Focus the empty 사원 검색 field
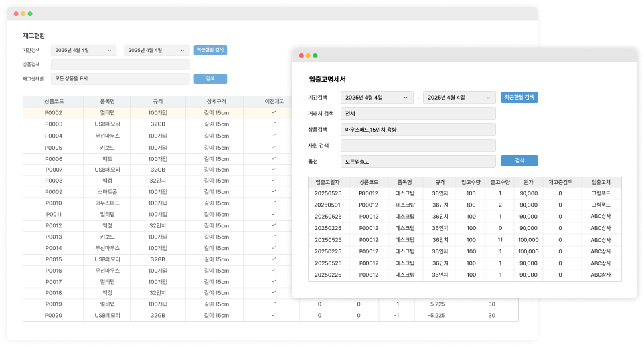The image size is (644, 347). [418, 145]
